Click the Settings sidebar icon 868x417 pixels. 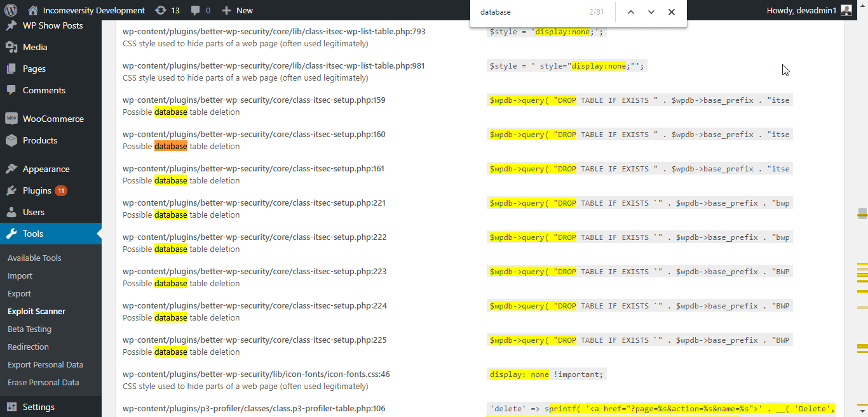click(x=11, y=407)
